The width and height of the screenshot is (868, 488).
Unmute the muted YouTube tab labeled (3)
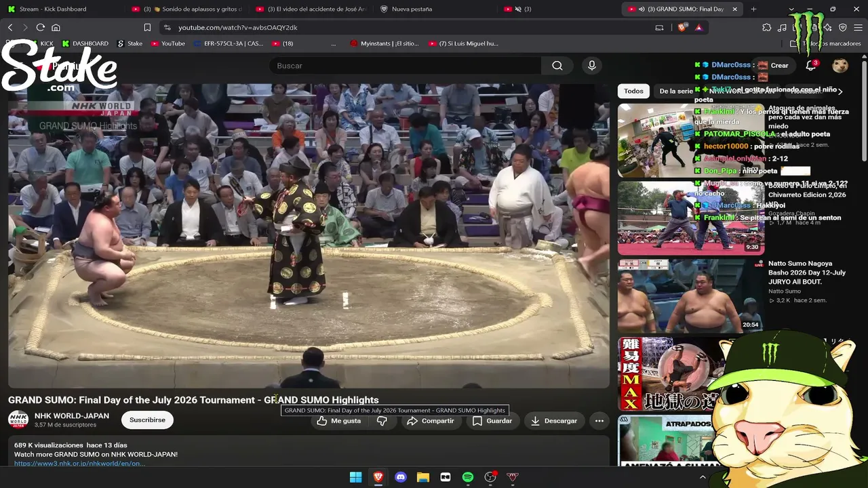point(518,9)
